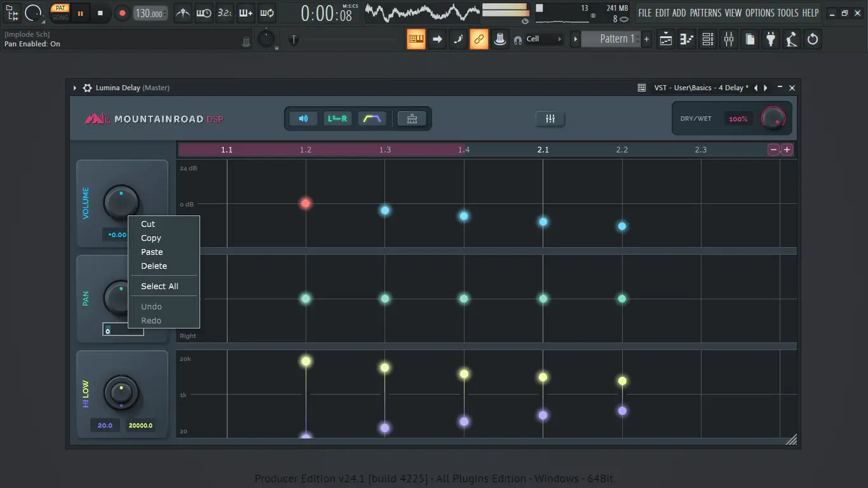Toggle the record button
The image size is (868, 488).
[122, 13]
